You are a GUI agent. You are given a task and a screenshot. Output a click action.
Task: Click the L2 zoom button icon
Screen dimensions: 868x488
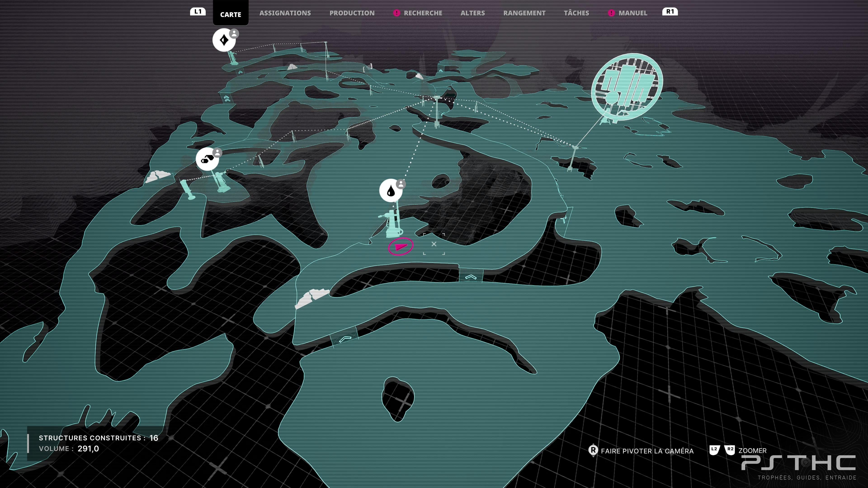coord(714,450)
